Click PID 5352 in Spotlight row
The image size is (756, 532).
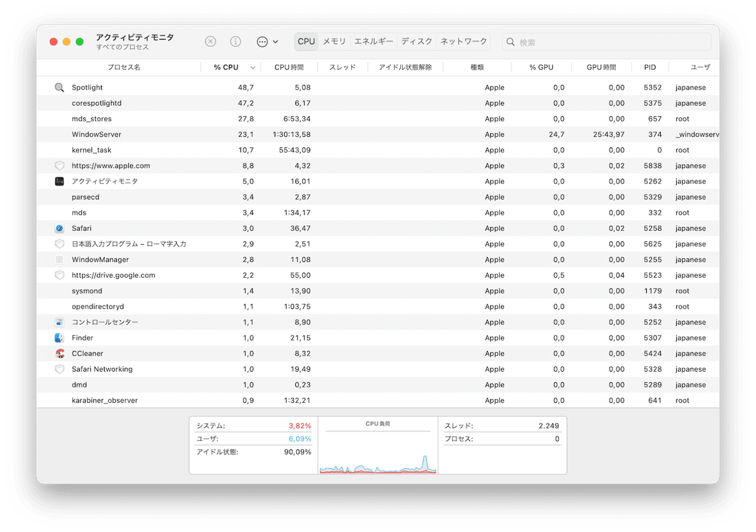coord(653,88)
